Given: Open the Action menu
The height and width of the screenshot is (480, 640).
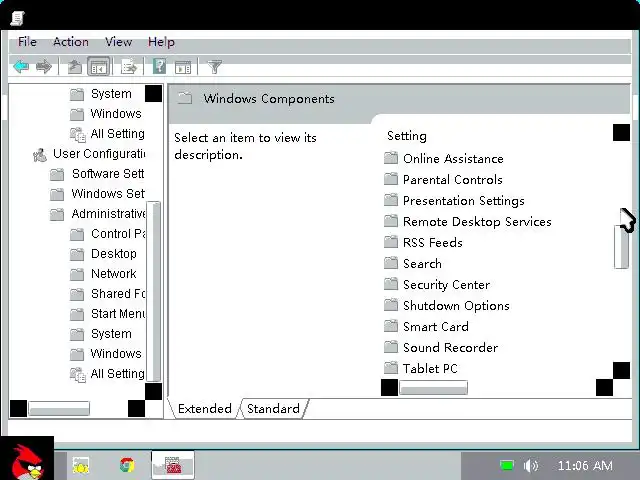Looking at the screenshot, I should click(x=71, y=42).
